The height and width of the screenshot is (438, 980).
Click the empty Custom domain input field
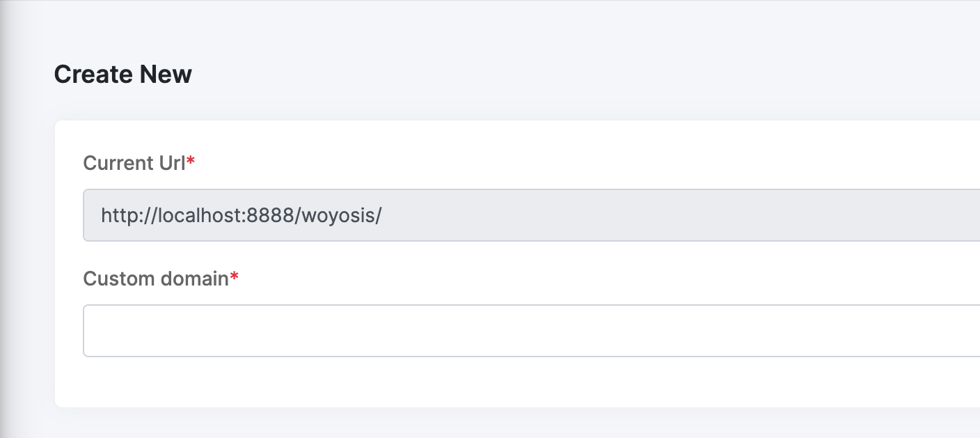529,331
